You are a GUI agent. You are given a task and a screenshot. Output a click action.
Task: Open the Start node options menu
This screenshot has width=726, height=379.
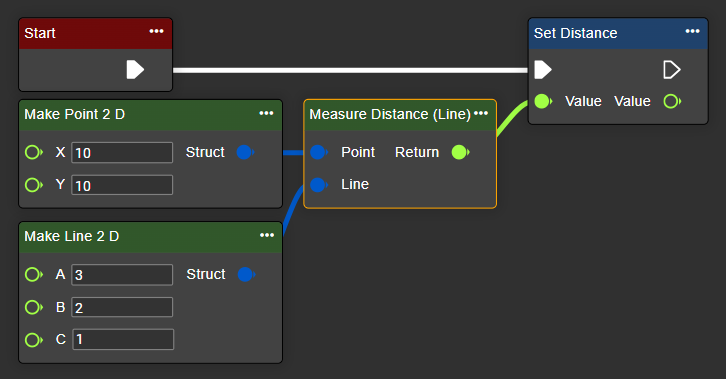156,31
